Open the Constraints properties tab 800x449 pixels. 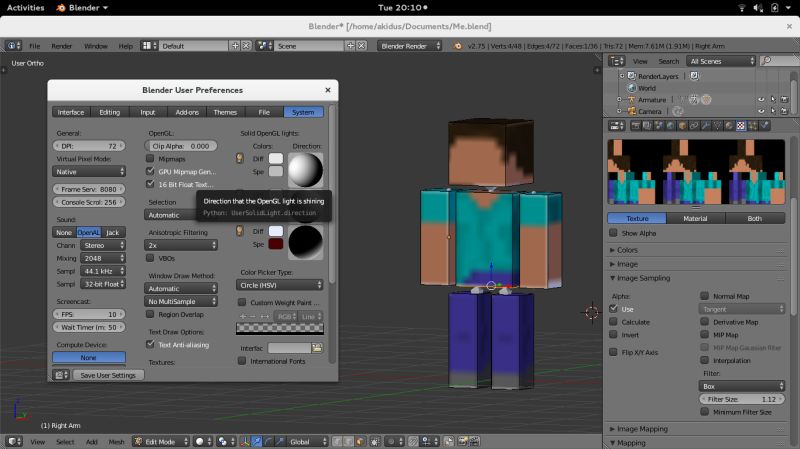pyautogui.click(x=694, y=126)
